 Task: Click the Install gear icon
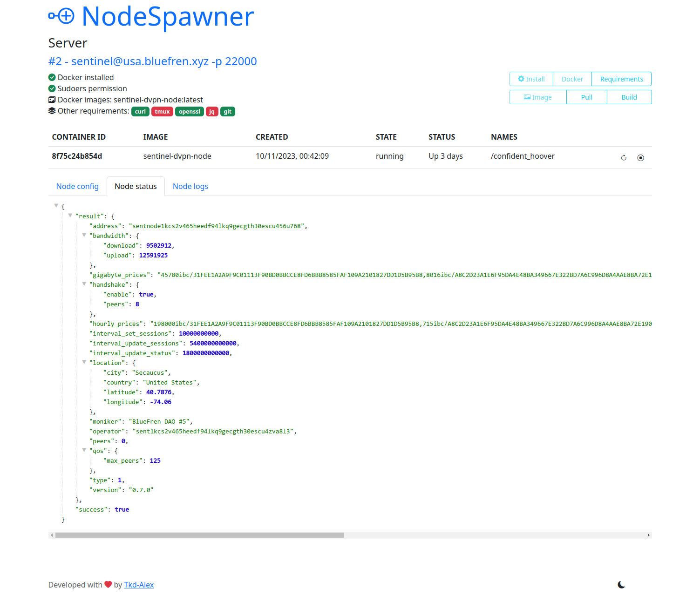[x=520, y=79]
